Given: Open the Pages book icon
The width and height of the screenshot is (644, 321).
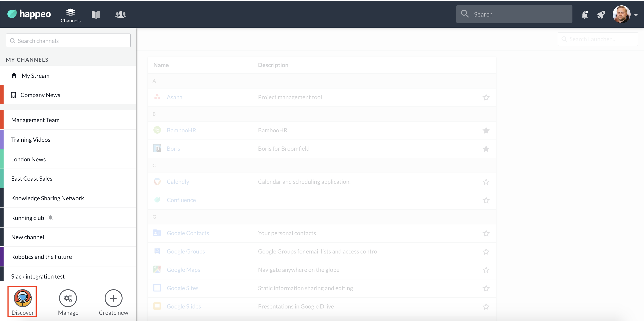Looking at the screenshot, I should click(96, 15).
